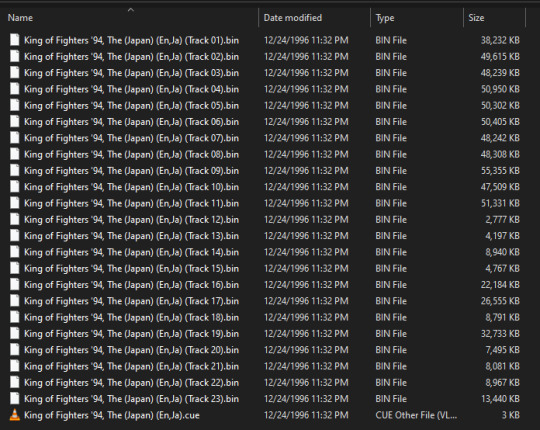Viewport: 540px width, 430px height.
Task: Sort files by the Name column header
Action: point(20,18)
